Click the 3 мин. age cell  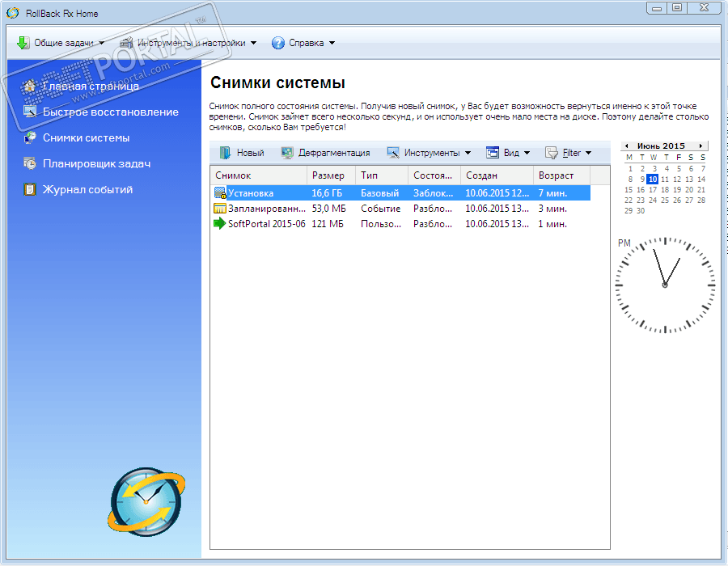coord(552,209)
